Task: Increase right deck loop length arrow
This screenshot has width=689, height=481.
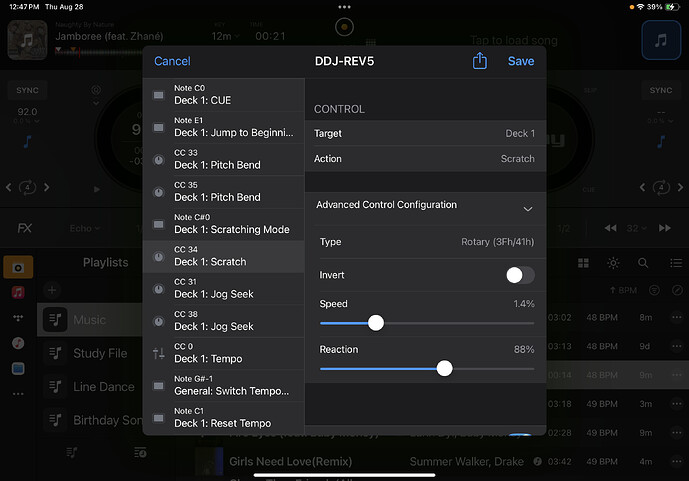Action: point(680,187)
